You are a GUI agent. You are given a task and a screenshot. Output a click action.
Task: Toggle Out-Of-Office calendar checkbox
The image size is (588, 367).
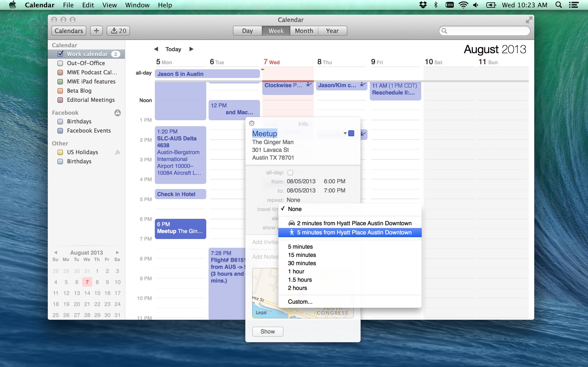click(x=61, y=63)
